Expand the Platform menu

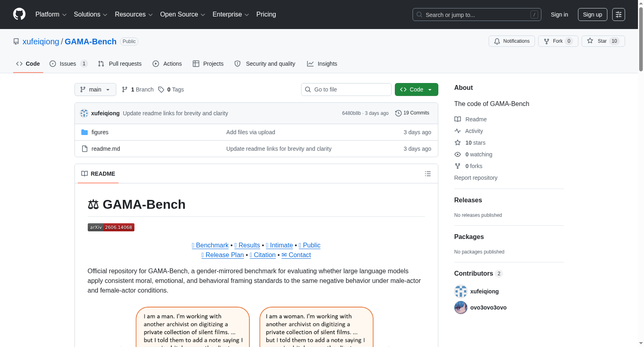click(x=51, y=15)
